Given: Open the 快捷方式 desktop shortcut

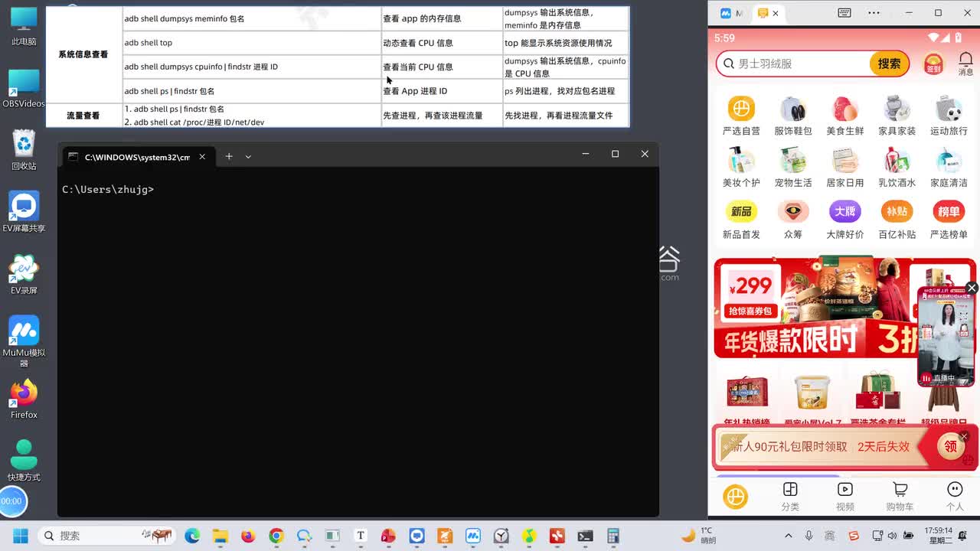Looking at the screenshot, I should (x=24, y=461).
